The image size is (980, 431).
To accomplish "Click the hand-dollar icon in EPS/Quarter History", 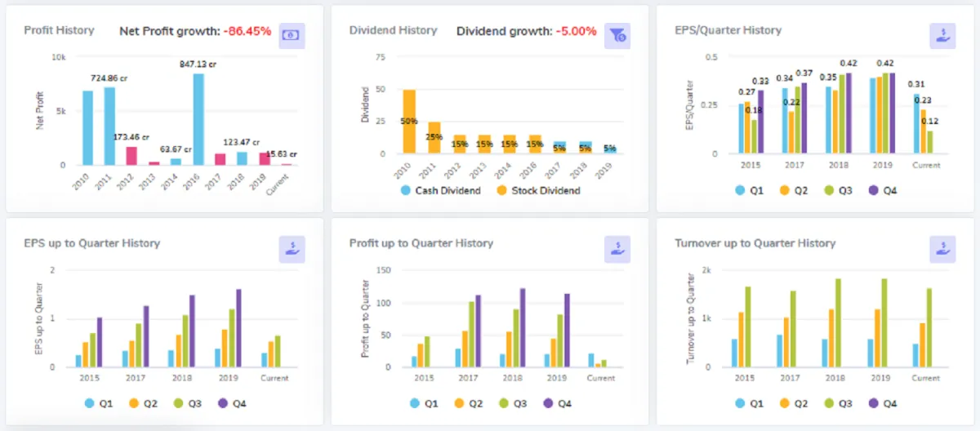I will tap(942, 35).
